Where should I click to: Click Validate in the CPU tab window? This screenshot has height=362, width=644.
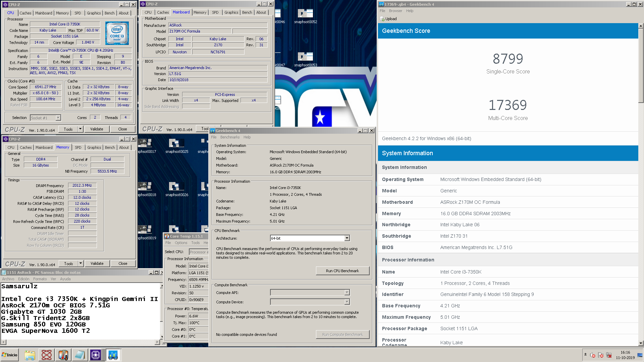point(97,129)
